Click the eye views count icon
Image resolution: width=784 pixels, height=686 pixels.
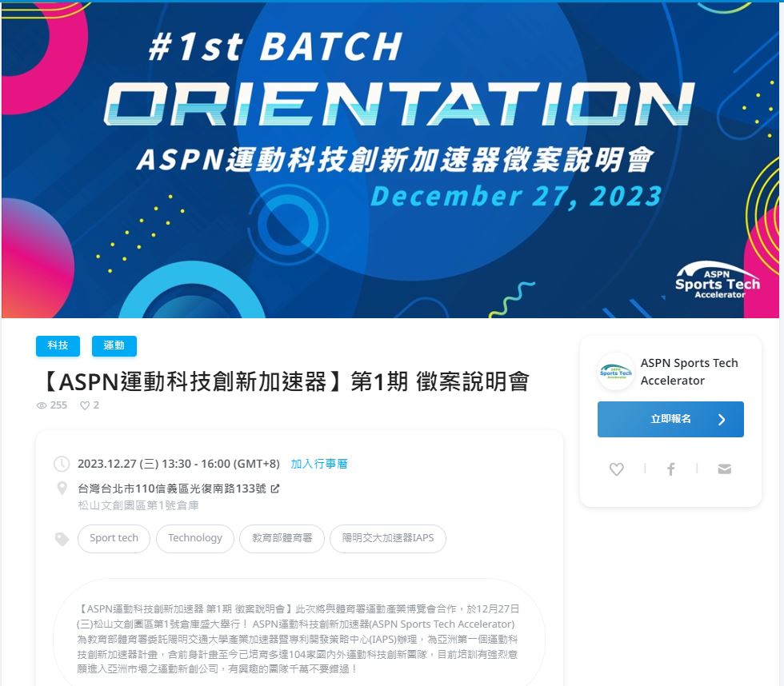42,405
